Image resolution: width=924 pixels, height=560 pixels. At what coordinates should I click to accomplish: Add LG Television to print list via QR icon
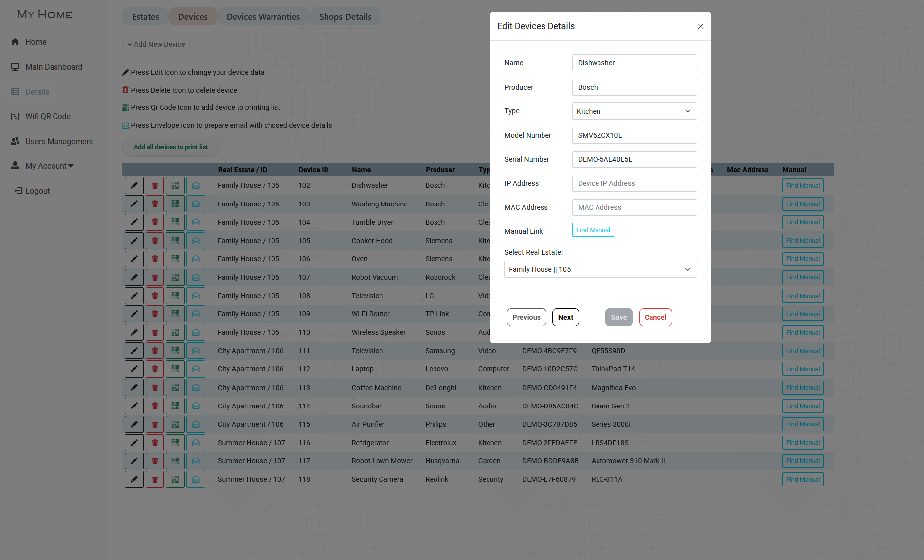tap(175, 296)
